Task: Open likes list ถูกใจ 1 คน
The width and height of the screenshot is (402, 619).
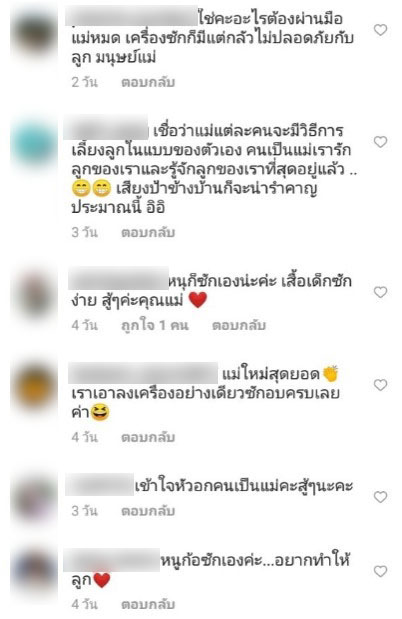Action: pyautogui.click(x=155, y=325)
